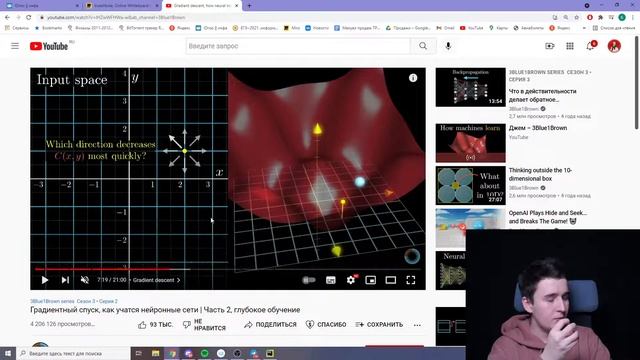Open Что в действительности делает обратное video title

coord(542,96)
